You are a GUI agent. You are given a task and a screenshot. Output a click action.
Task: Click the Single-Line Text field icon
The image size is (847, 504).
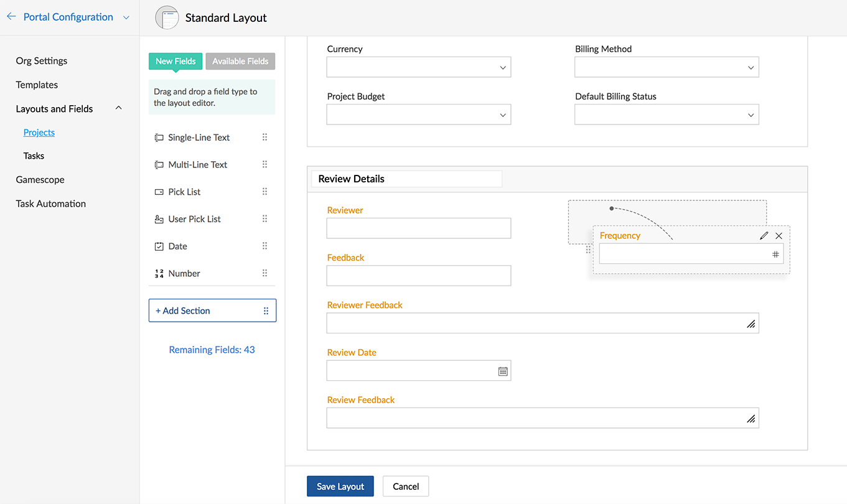click(x=159, y=138)
